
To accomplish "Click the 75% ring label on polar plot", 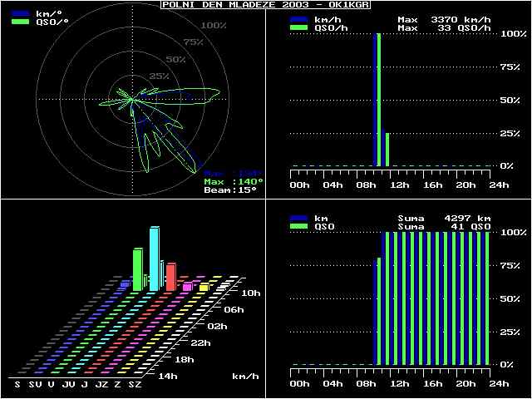I will coord(193,42).
